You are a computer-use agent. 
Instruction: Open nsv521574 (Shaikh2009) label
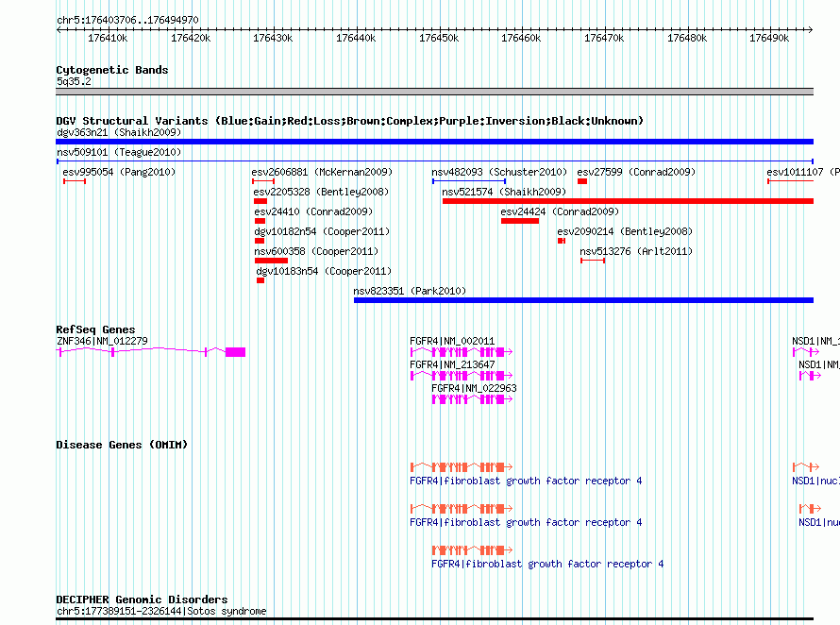click(504, 192)
